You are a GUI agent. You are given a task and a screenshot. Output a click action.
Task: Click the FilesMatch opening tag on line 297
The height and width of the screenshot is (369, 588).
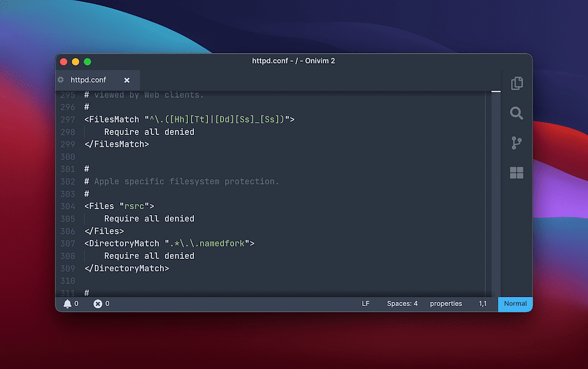pos(114,119)
